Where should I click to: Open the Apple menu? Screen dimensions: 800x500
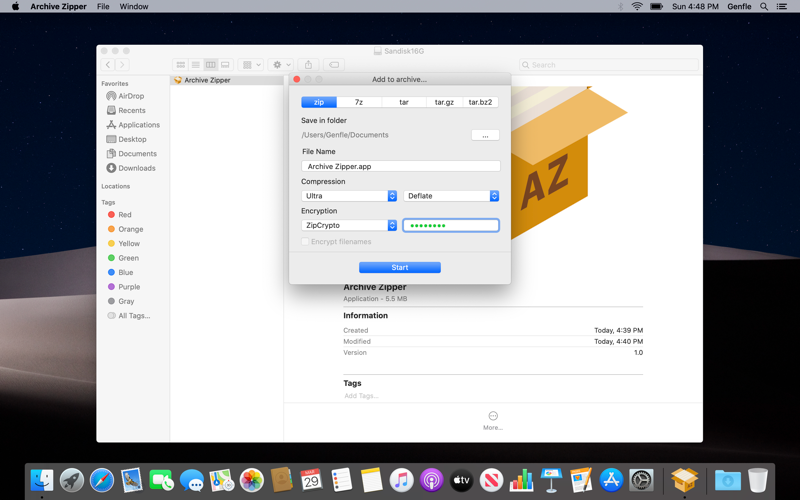tap(15, 6)
